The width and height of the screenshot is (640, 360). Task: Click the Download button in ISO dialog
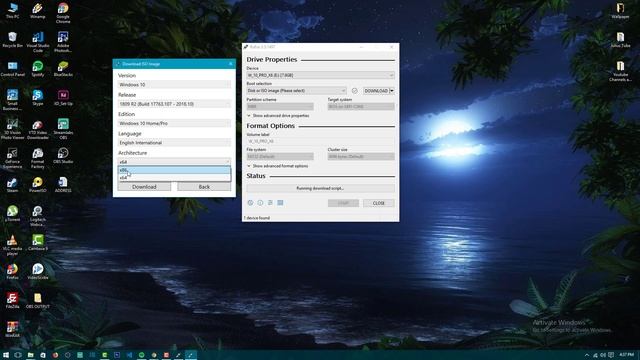tap(144, 187)
